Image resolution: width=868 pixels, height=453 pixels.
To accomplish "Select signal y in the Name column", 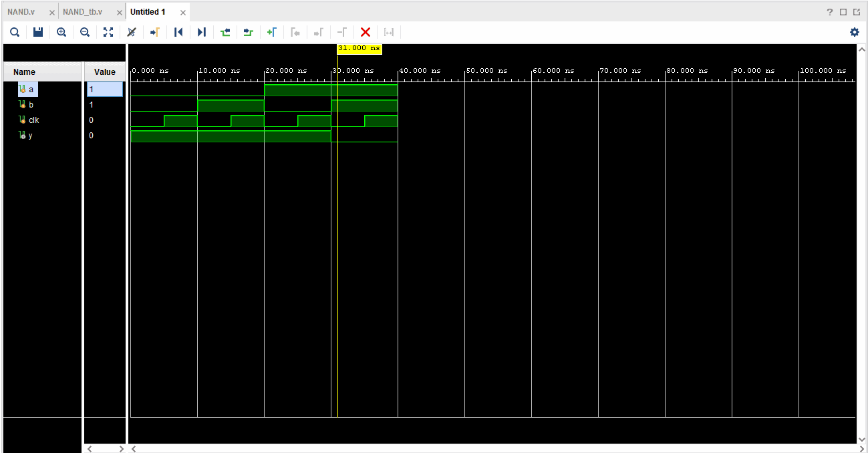I will (31, 136).
